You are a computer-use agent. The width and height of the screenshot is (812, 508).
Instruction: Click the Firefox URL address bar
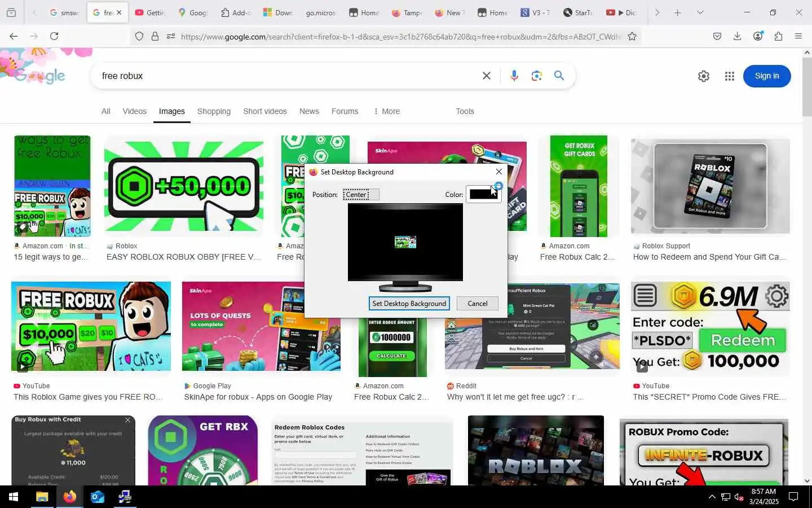(400, 37)
